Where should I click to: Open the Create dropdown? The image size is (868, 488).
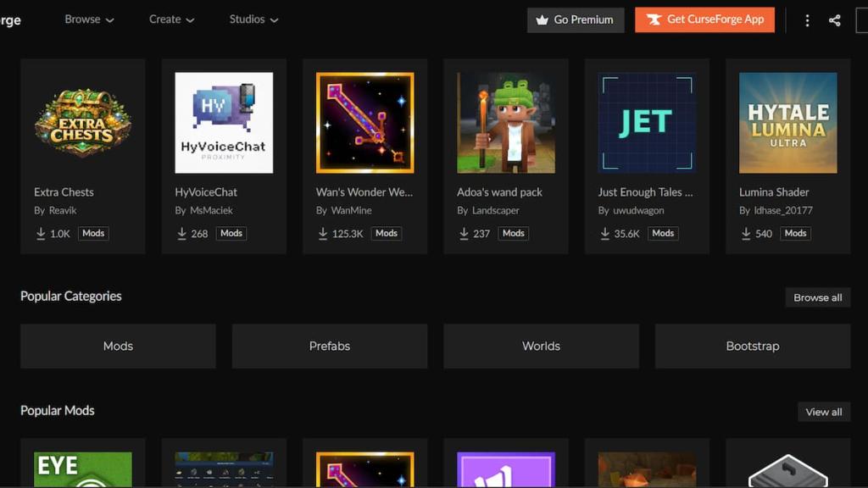(x=171, y=19)
